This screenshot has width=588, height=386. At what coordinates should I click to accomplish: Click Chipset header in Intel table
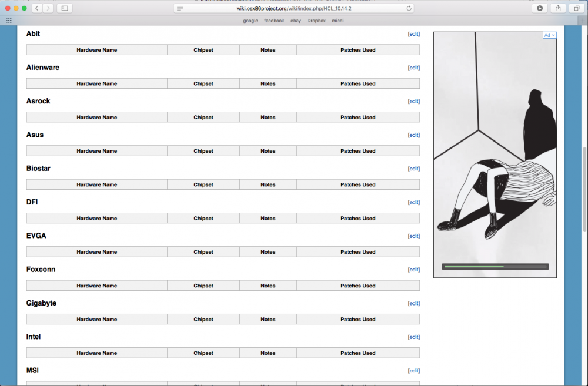[x=203, y=353]
